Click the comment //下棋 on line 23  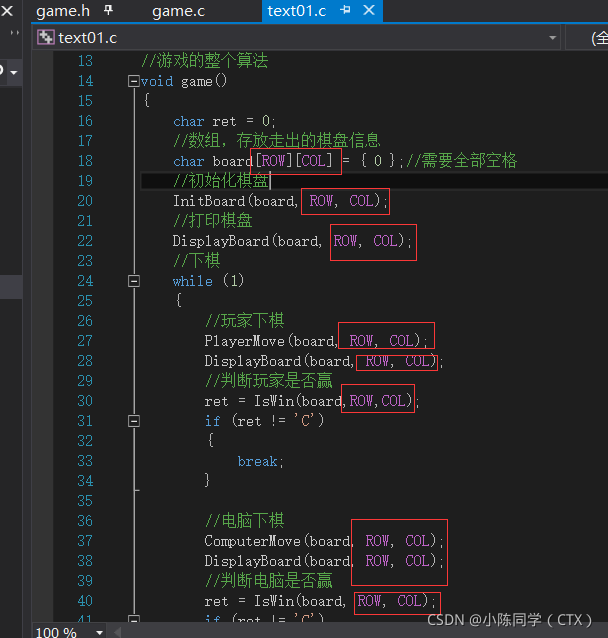click(x=197, y=261)
